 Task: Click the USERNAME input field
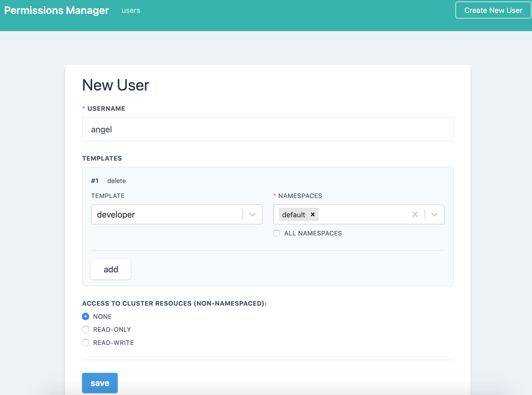268,129
